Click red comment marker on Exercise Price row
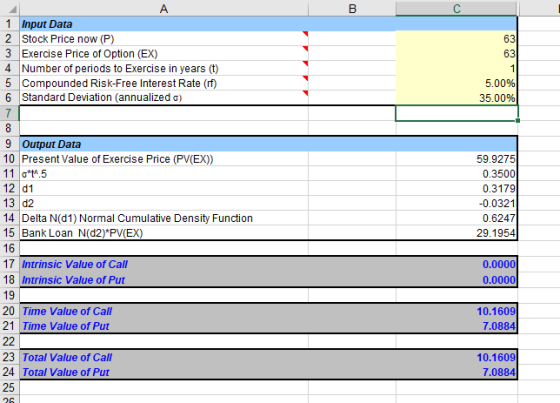 pyautogui.click(x=305, y=49)
